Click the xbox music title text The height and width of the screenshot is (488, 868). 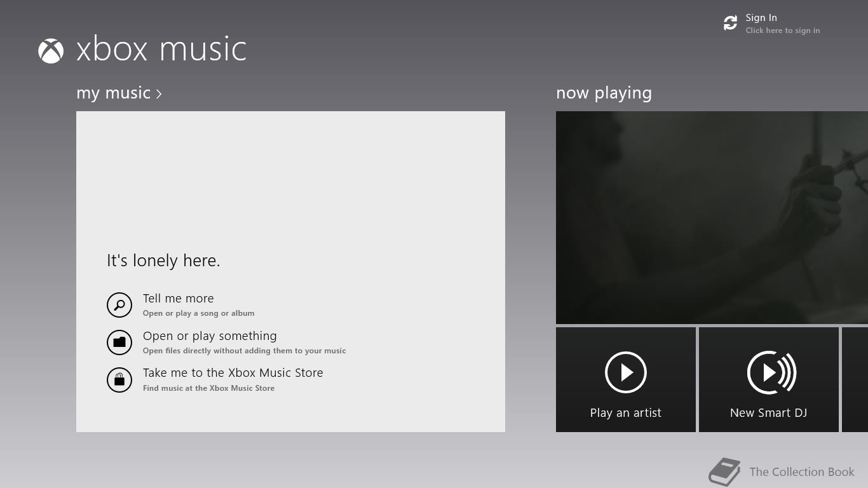[161, 50]
